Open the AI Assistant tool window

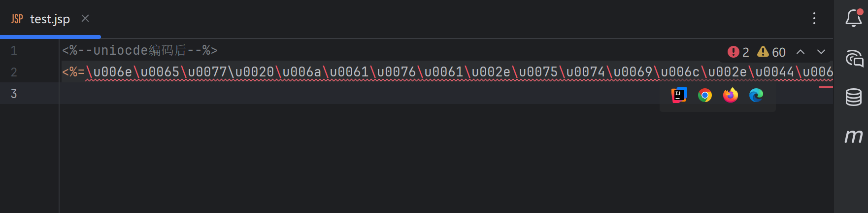pos(854,58)
